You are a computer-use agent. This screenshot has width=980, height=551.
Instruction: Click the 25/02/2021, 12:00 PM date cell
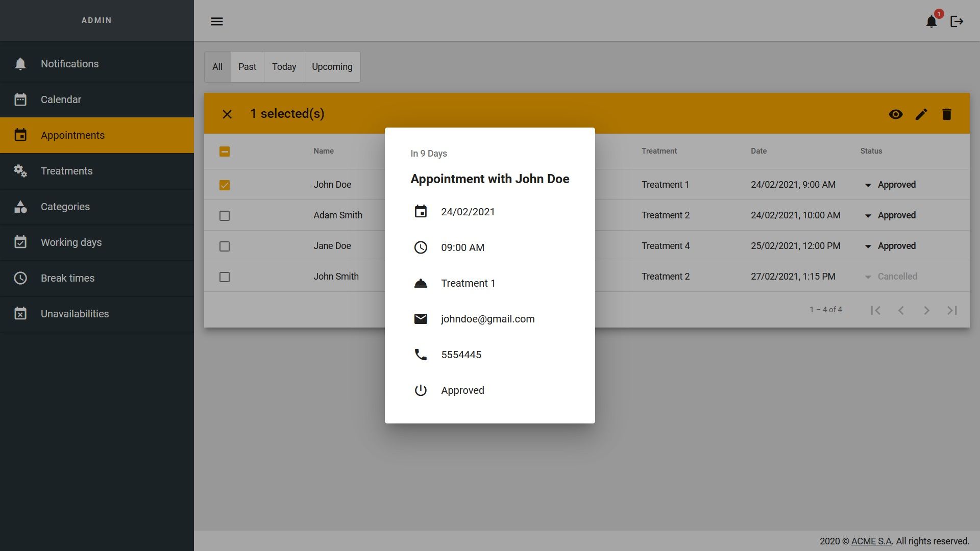(x=795, y=246)
